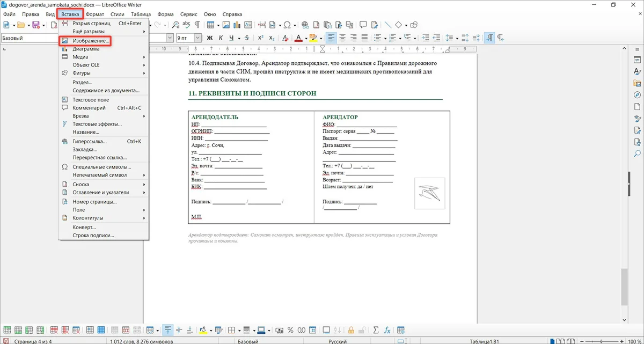Click the superscript x² icon
644x344 pixels.
coord(260,38)
